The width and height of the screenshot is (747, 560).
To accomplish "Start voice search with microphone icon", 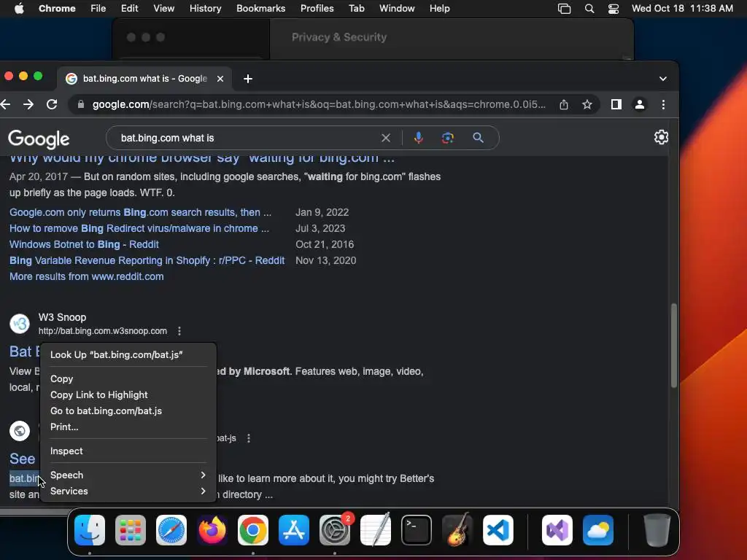I will click(x=418, y=138).
